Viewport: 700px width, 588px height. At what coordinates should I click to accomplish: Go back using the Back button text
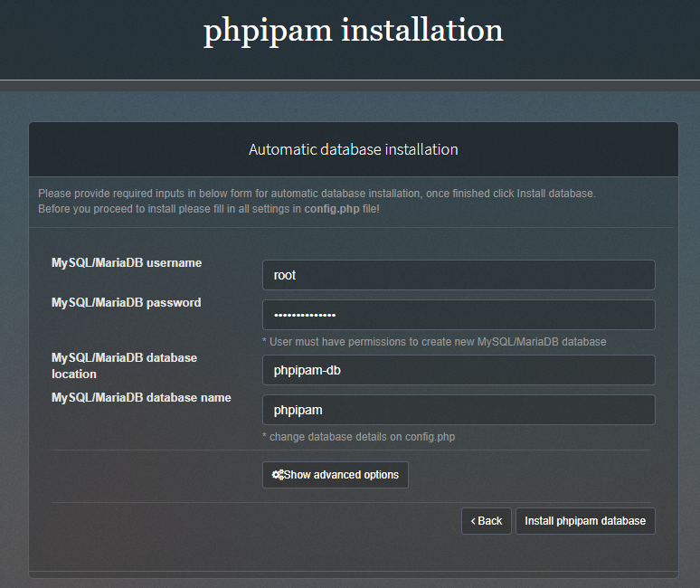(490, 521)
